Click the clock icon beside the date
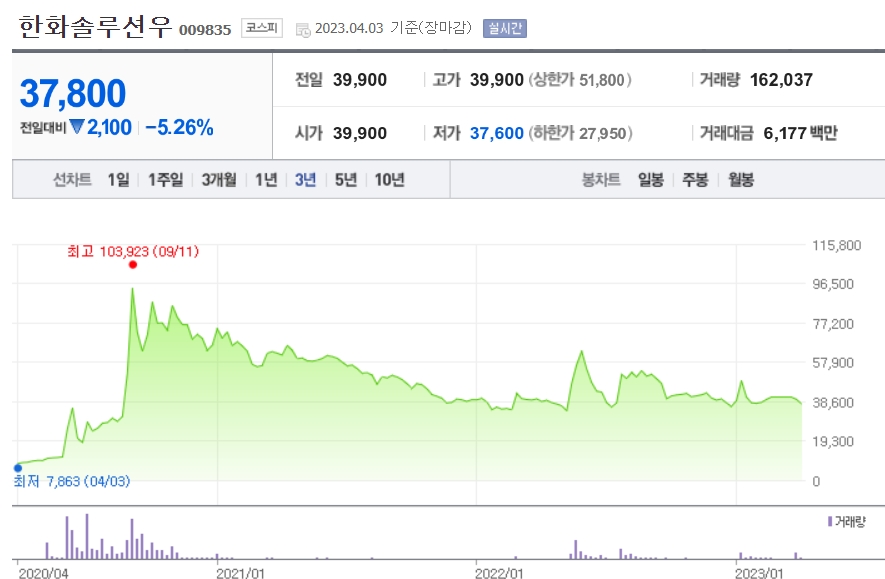 tap(303, 30)
